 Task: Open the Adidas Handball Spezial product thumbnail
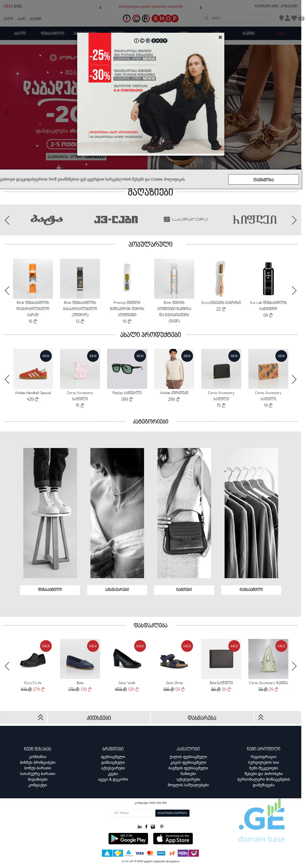33,369
